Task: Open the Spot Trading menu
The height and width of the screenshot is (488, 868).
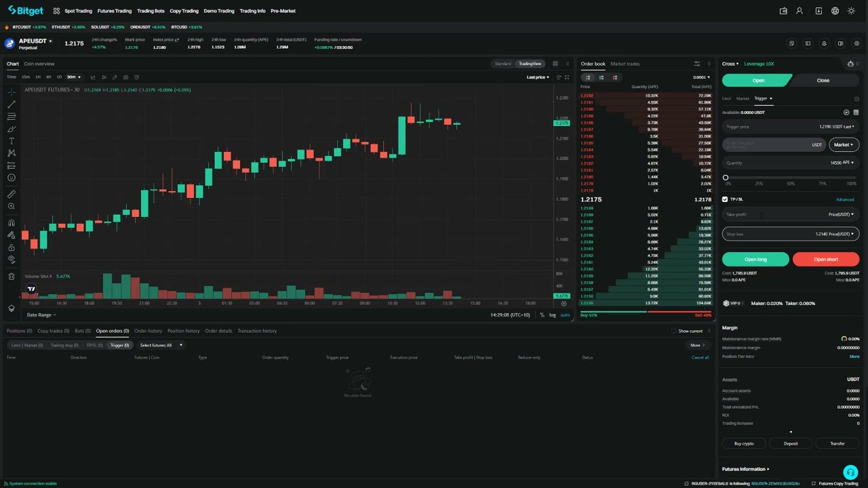Action: pyautogui.click(x=78, y=11)
